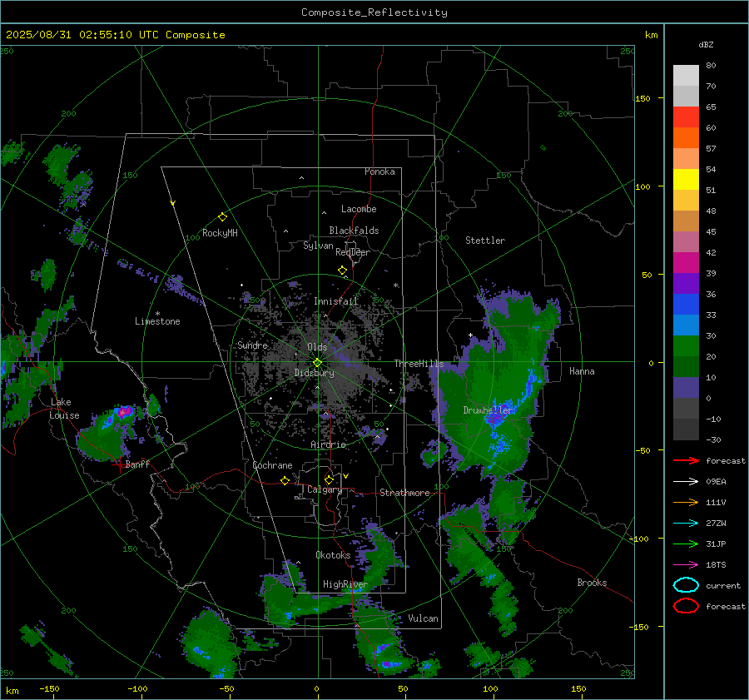Click the yellow diamond at the radar center near Didsbury
This screenshot has width=749, height=700.
click(318, 362)
